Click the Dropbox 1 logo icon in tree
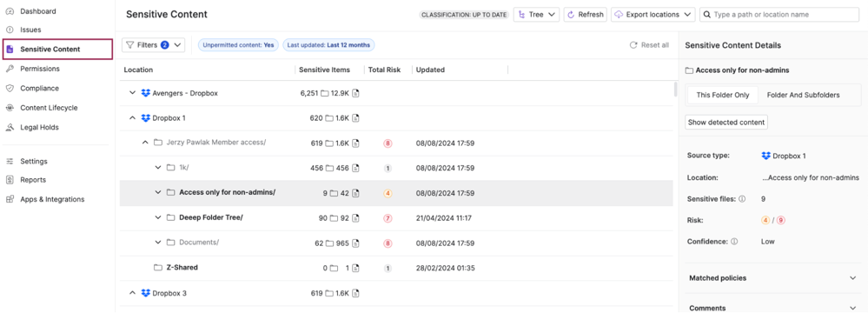The height and width of the screenshot is (313, 868). [x=146, y=118]
